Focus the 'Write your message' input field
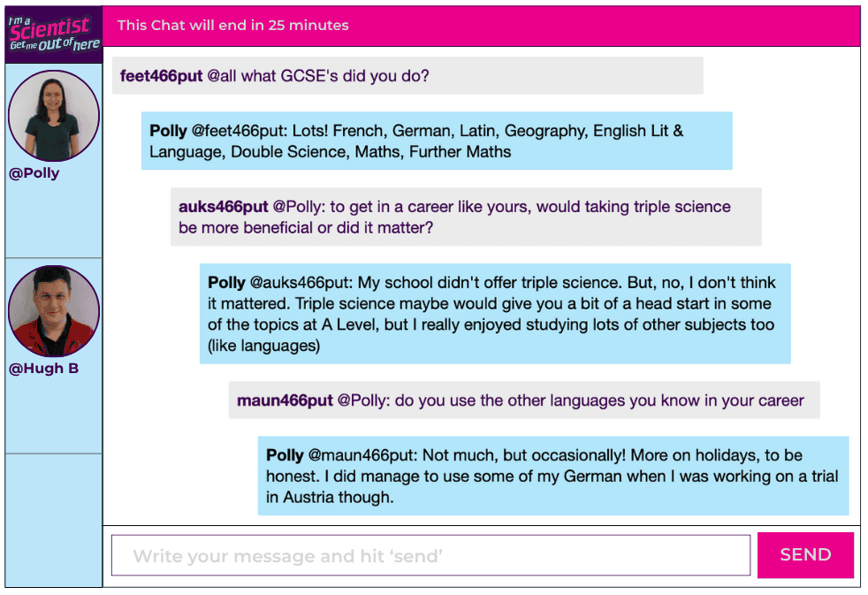Screen dimensions: 868x595 tap(430, 556)
